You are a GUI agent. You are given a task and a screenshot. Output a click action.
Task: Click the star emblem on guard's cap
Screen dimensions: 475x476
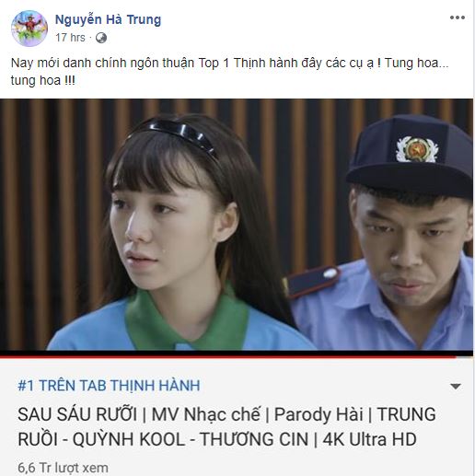coord(417,149)
